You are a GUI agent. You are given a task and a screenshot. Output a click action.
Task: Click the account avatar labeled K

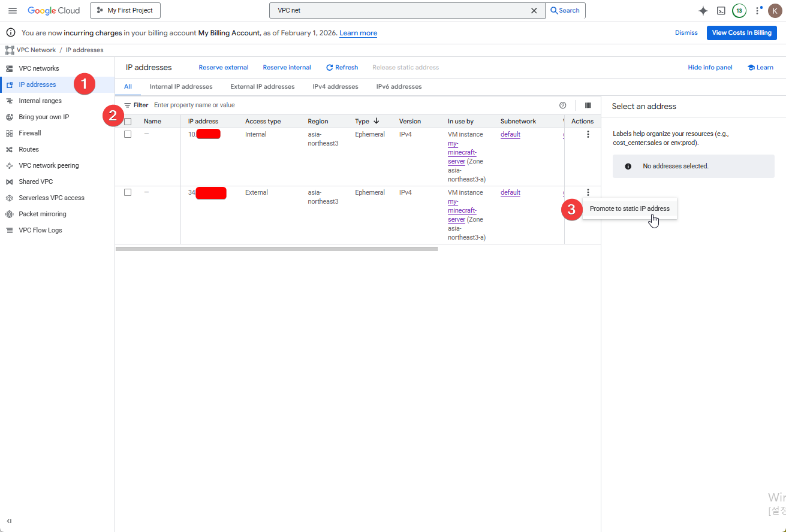click(x=775, y=11)
